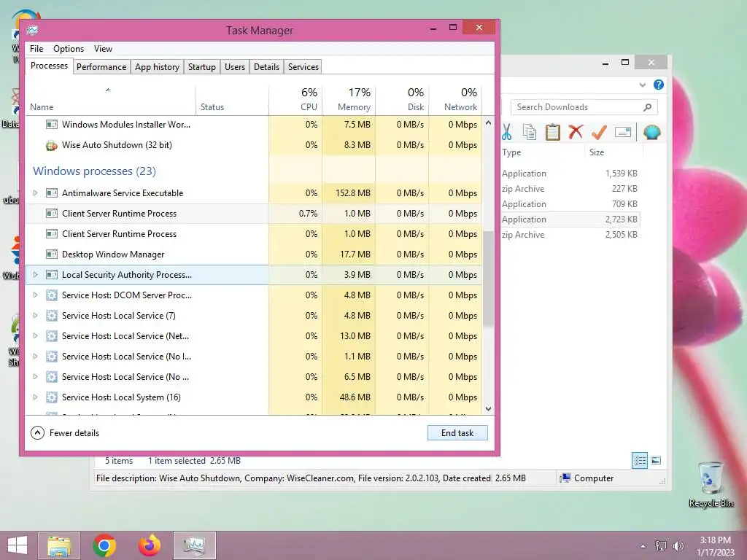Viewport: 747px width, 560px height.
Task: Click the taskbar clock showing 3:18 PM
Action: [x=715, y=546]
